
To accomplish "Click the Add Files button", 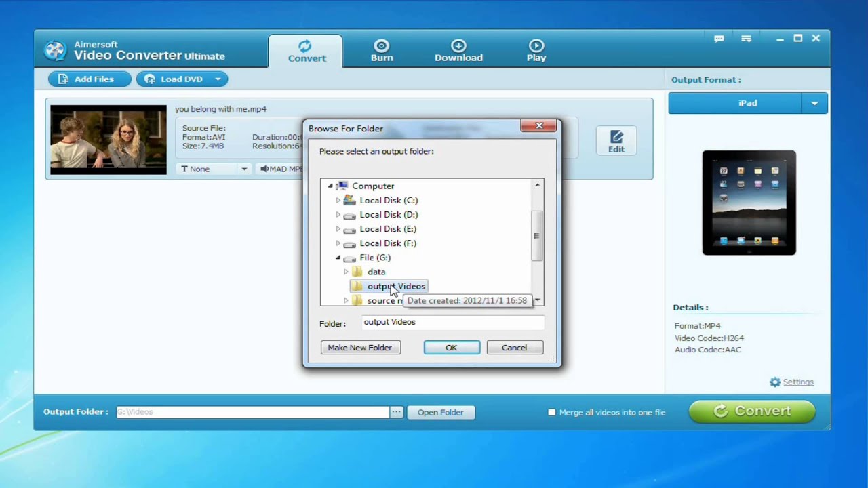I will click(x=90, y=79).
